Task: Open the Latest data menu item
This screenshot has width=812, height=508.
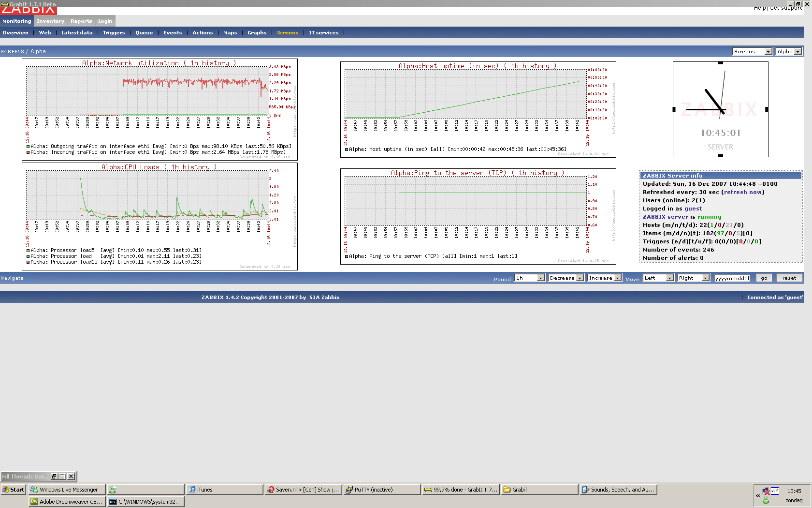Action: point(77,33)
